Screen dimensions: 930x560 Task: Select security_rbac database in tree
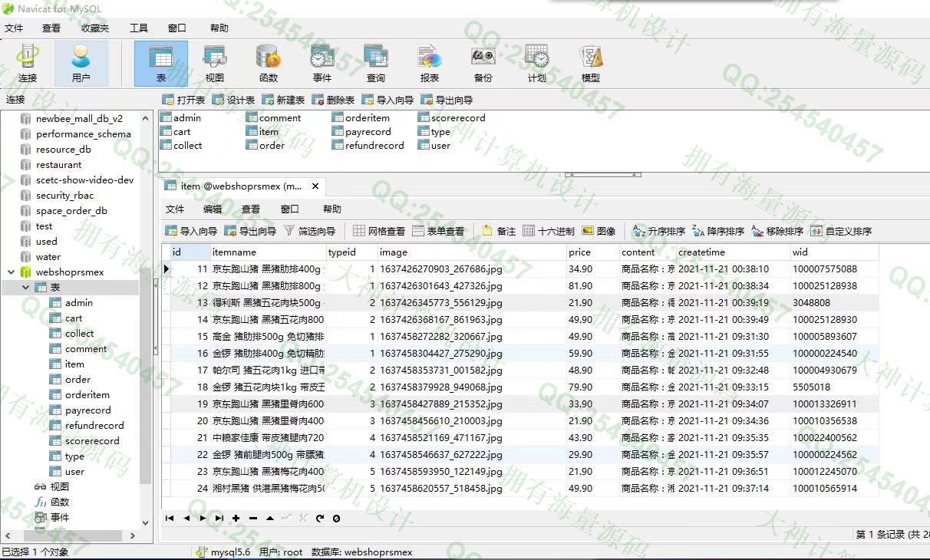[x=64, y=196]
